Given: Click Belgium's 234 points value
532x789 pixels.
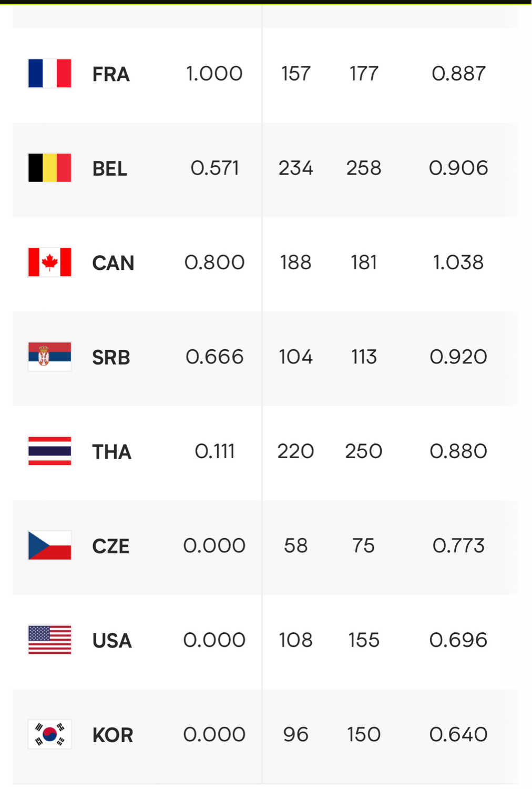Looking at the screenshot, I should (296, 168).
